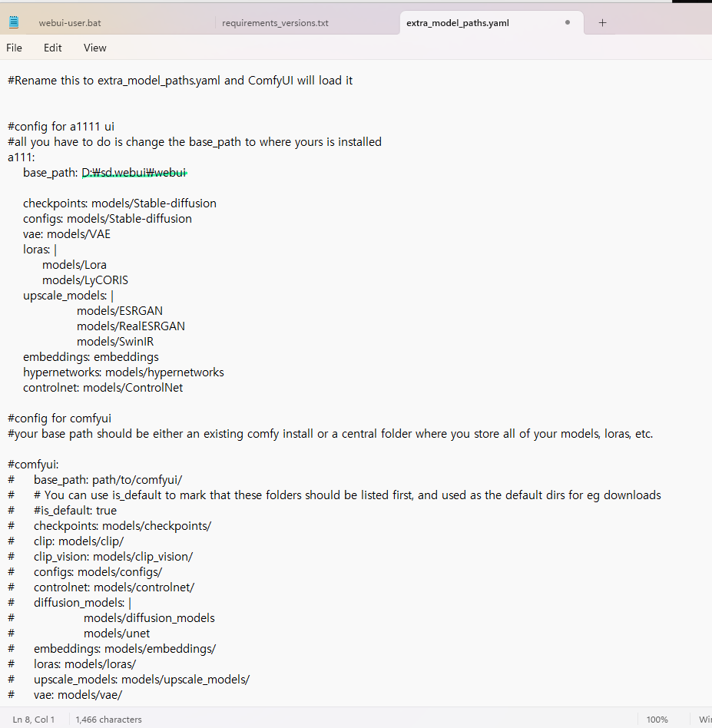Click 'controlnet: models/ControlNet' line
Viewport: 712px width, 728px height.
[103, 387]
